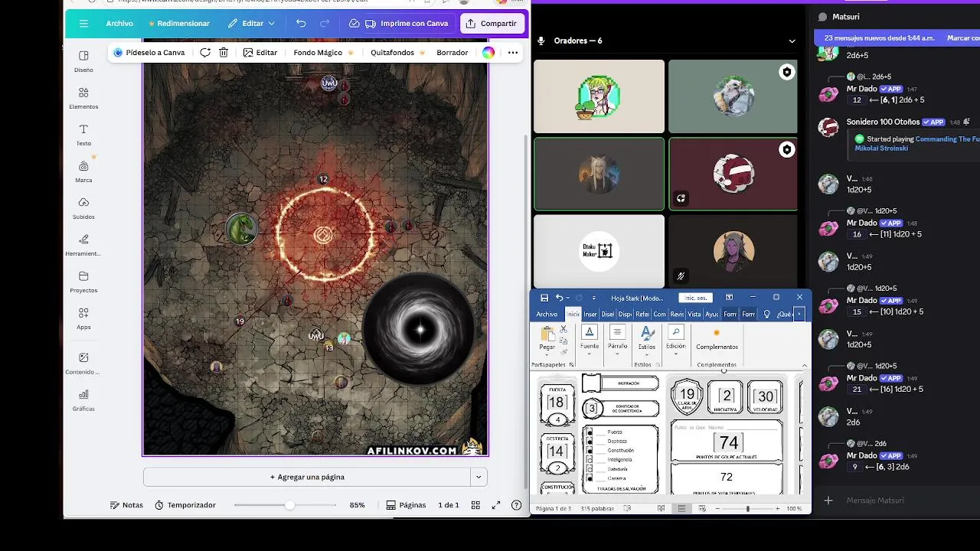Screen dimensions: 980x551
Task: Select the black hole vortex element
Action: (x=419, y=329)
